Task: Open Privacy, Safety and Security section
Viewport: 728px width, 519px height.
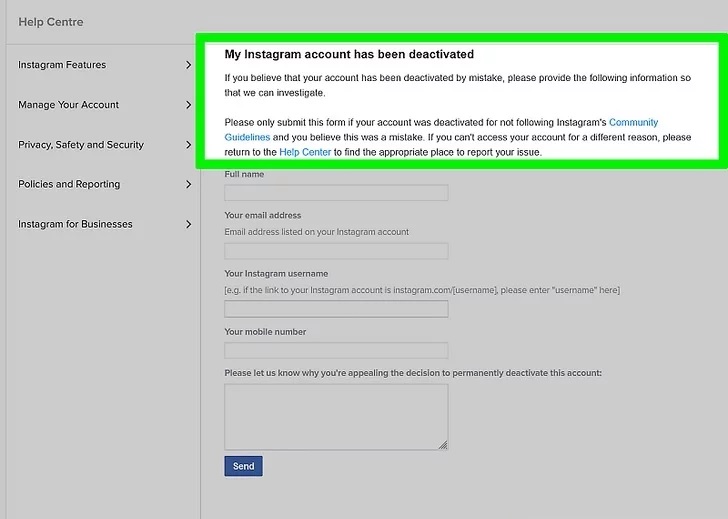Action: tap(81, 145)
